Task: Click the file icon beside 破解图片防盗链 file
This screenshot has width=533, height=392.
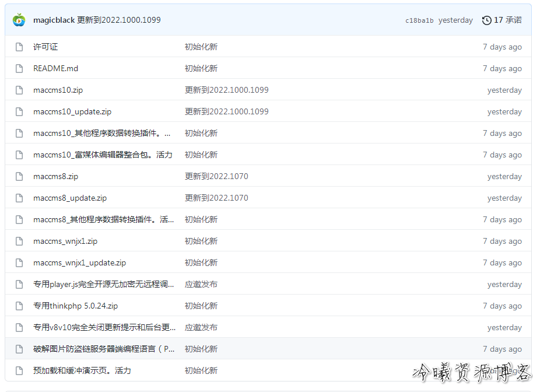Action: coord(19,349)
